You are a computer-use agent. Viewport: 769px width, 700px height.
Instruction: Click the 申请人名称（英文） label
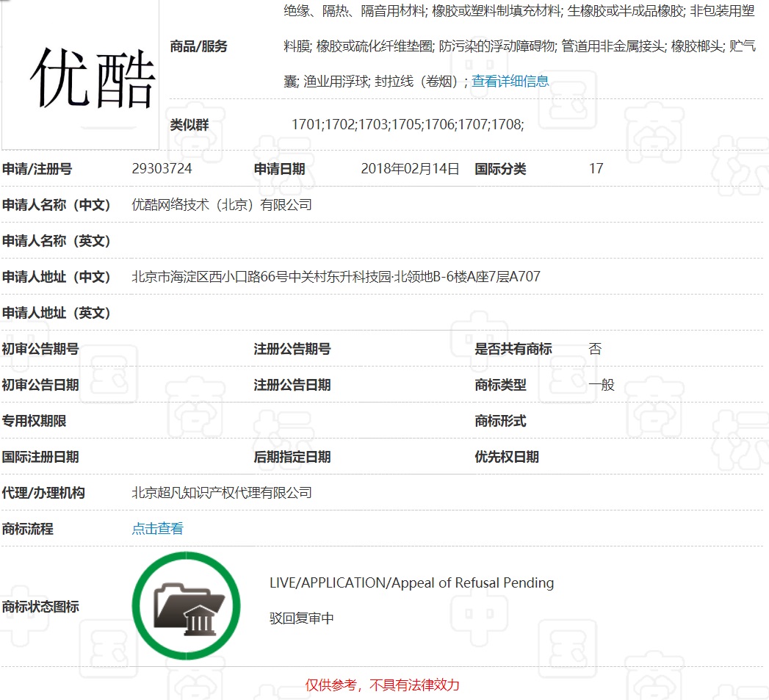(x=56, y=241)
